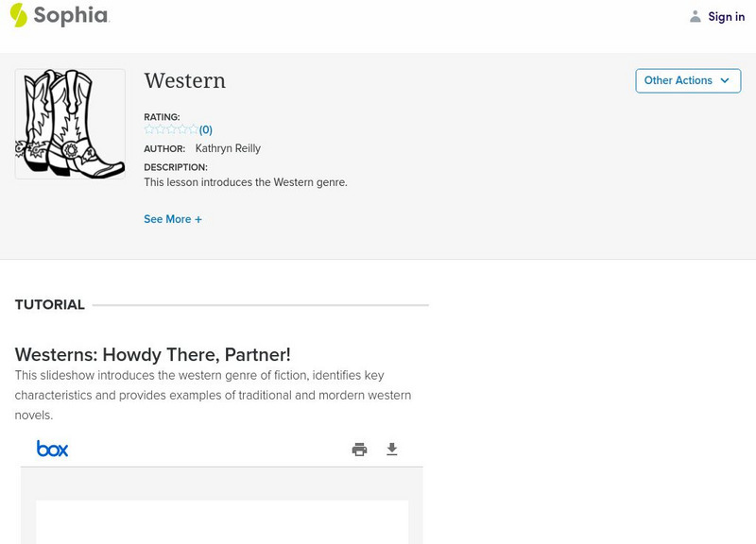Rate the lesson one star
756x544 pixels.
coord(149,129)
